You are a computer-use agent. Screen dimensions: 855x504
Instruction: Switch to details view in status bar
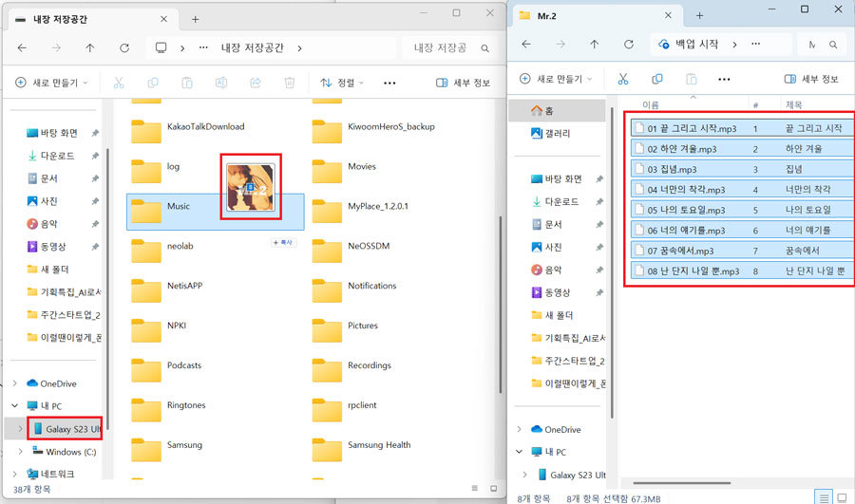824,496
